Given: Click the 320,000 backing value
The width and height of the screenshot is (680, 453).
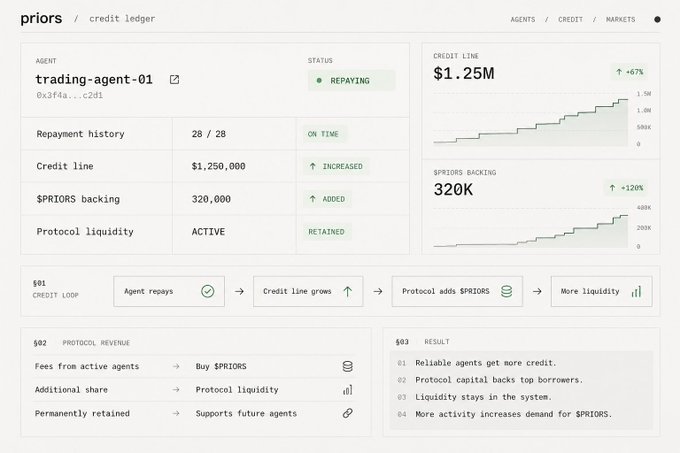Looking at the screenshot, I should coord(211,199).
